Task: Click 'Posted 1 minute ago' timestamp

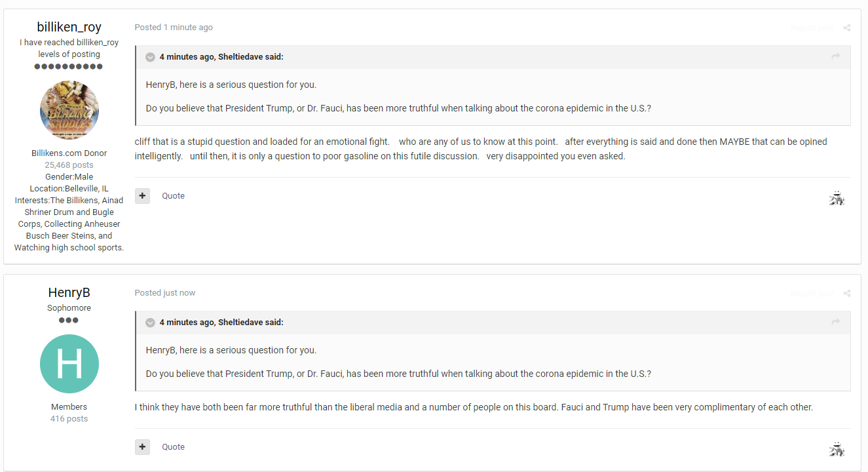Action: coord(174,28)
